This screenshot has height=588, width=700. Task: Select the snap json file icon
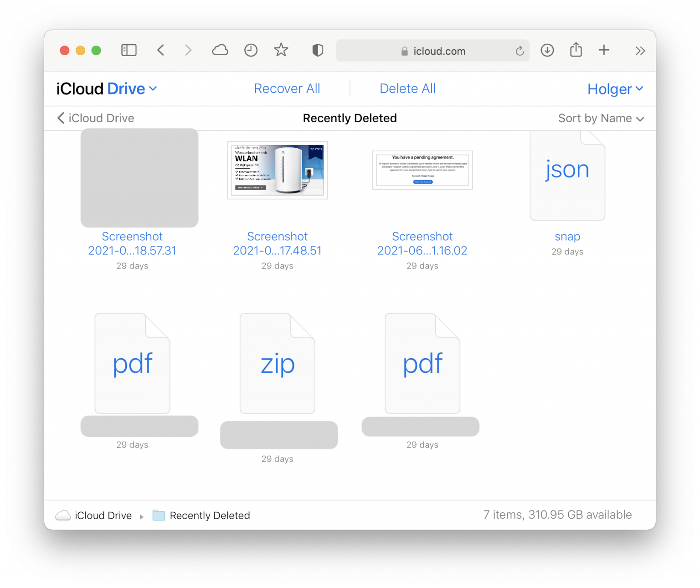click(567, 175)
